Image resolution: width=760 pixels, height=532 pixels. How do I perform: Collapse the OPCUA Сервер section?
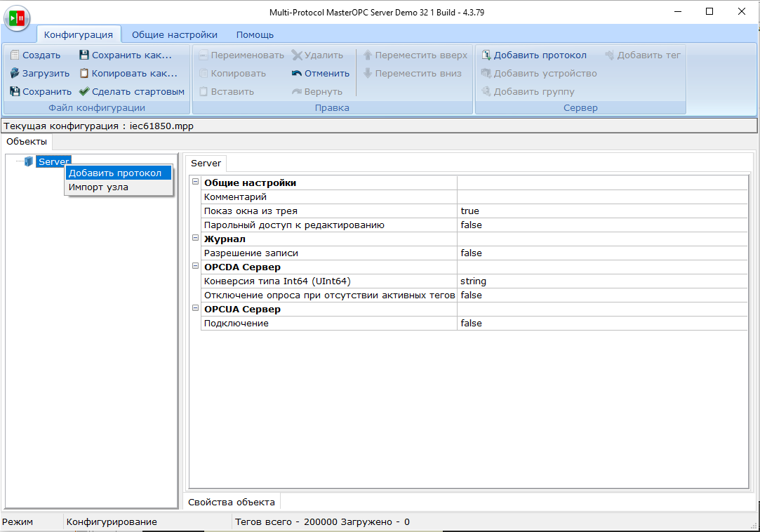click(195, 308)
